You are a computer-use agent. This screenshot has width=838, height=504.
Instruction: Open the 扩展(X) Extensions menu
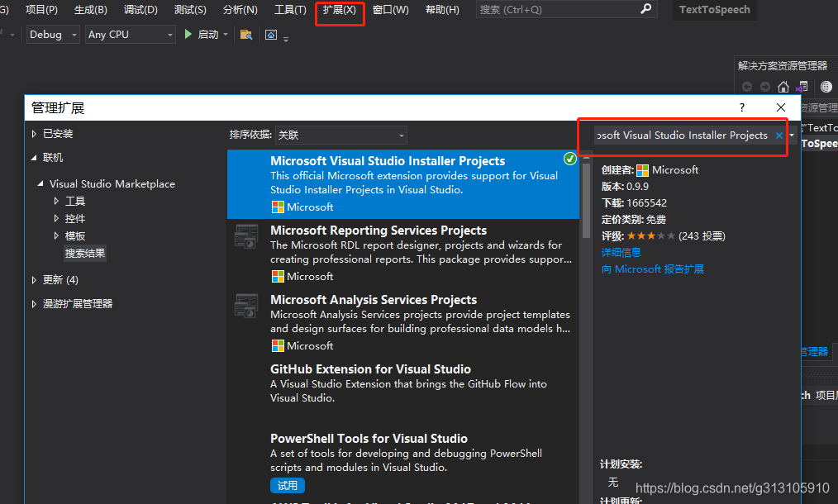pyautogui.click(x=340, y=10)
